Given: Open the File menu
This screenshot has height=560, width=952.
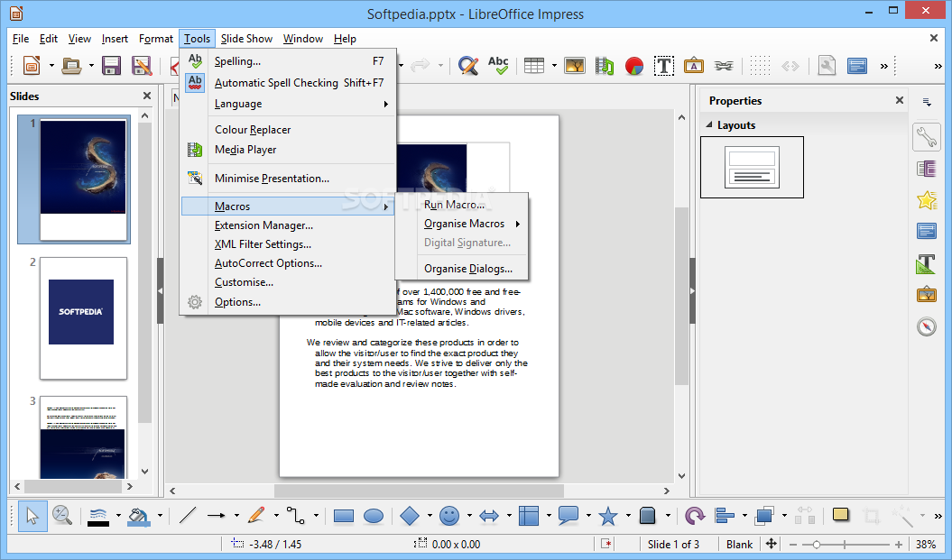Looking at the screenshot, I should (21, 38).
